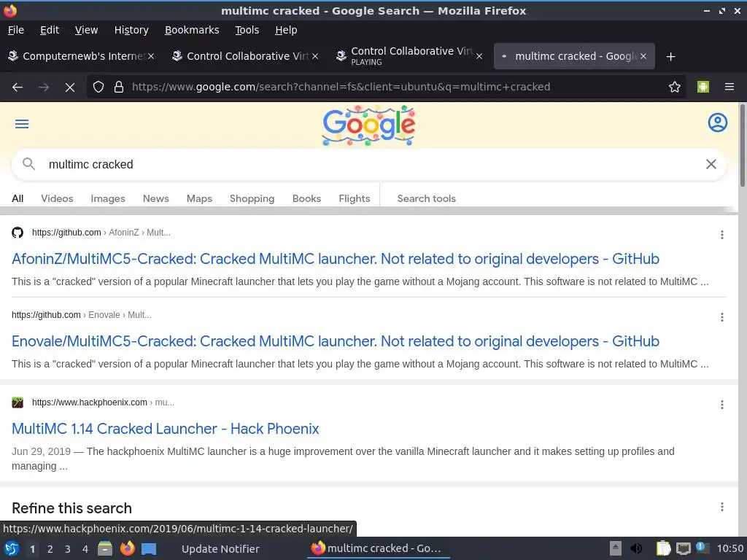Switch to virtual desktop 3
Image resolution: width=747 pixels, height=560 pixels.
coord(68,549)
